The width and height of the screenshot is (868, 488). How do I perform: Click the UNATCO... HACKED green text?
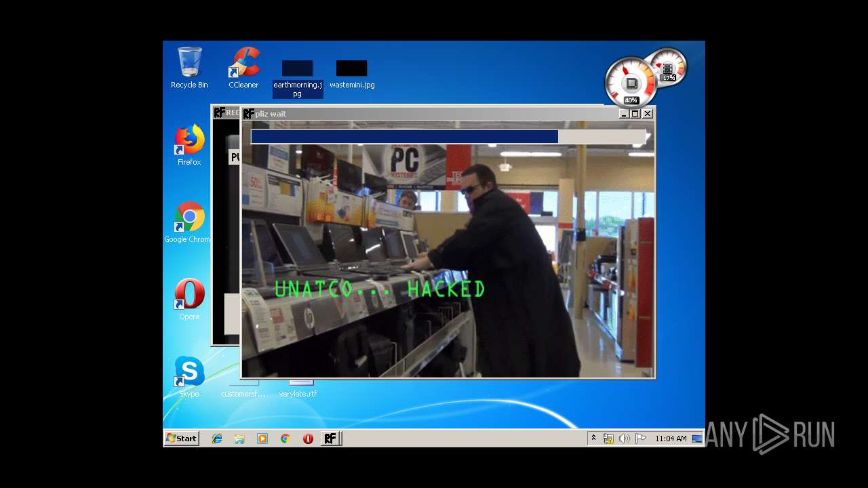[380, 289]
